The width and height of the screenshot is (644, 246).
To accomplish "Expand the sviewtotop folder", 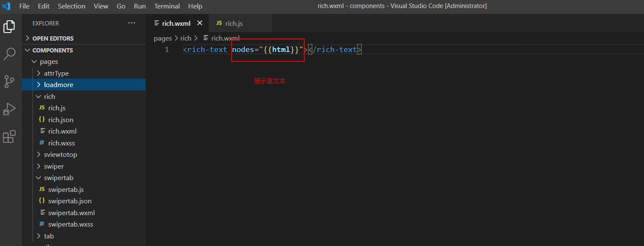I will [x=84, y=154].
